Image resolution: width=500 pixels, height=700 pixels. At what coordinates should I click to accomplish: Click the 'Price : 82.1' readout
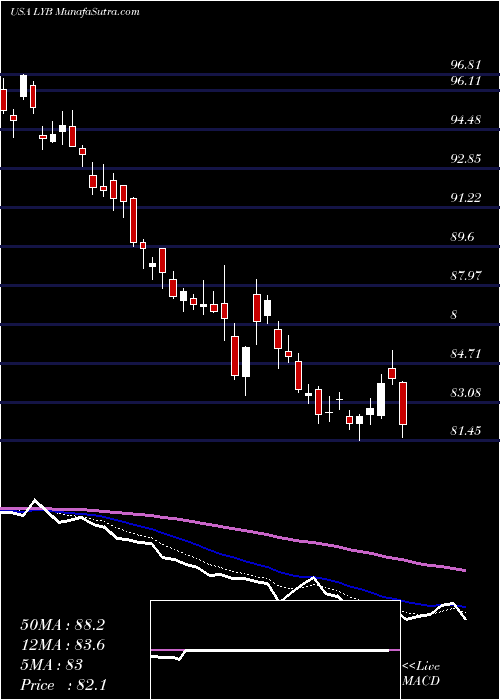click(62, 685)
